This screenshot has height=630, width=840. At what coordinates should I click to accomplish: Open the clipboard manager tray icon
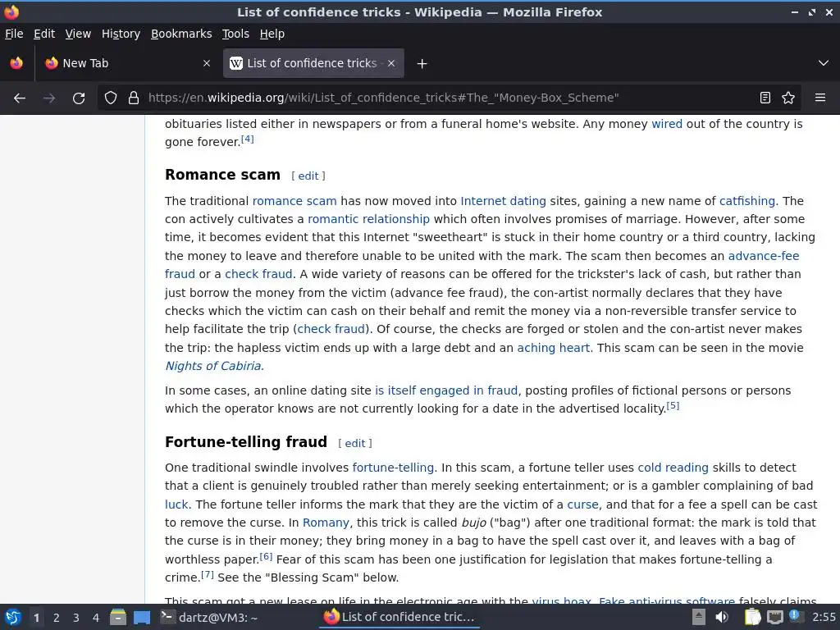[x=752, y=618]
